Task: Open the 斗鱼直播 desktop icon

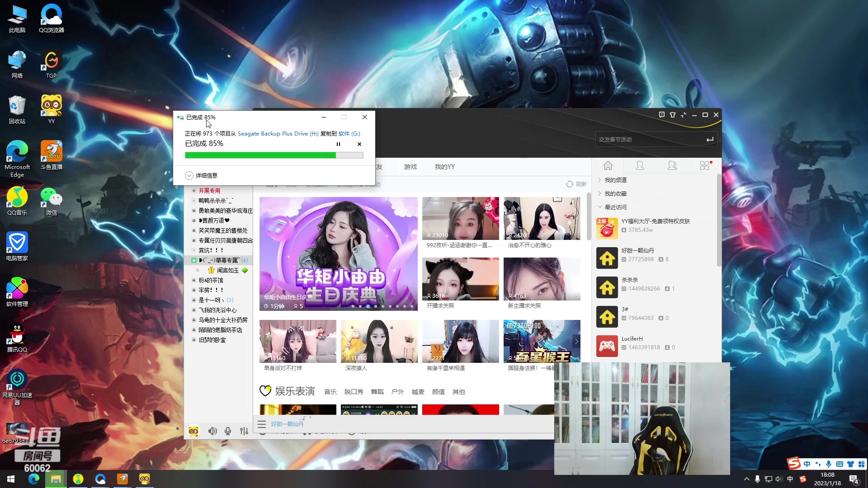Action: click(52, 155)
